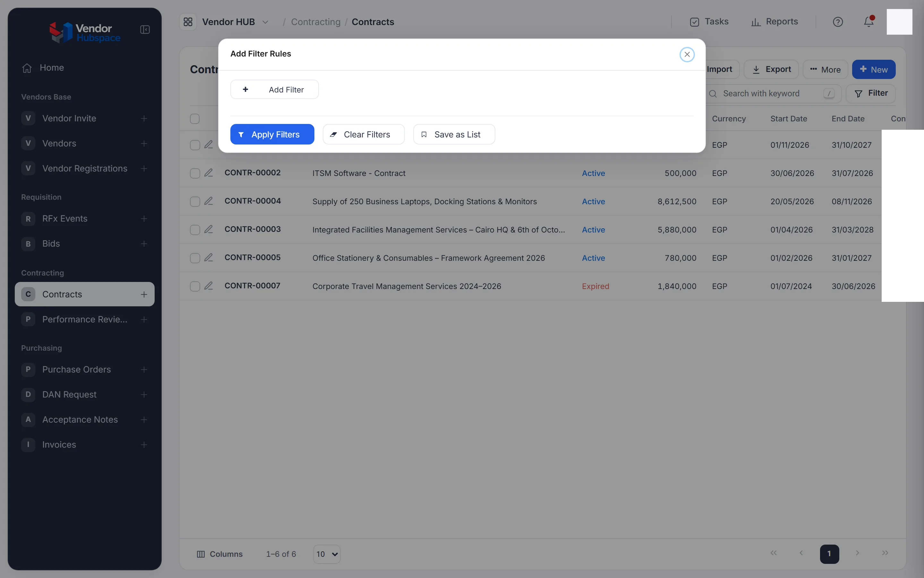This screenshot has height=578, width=924.
Task: Click the Search with keyword field
Action: 773,94
